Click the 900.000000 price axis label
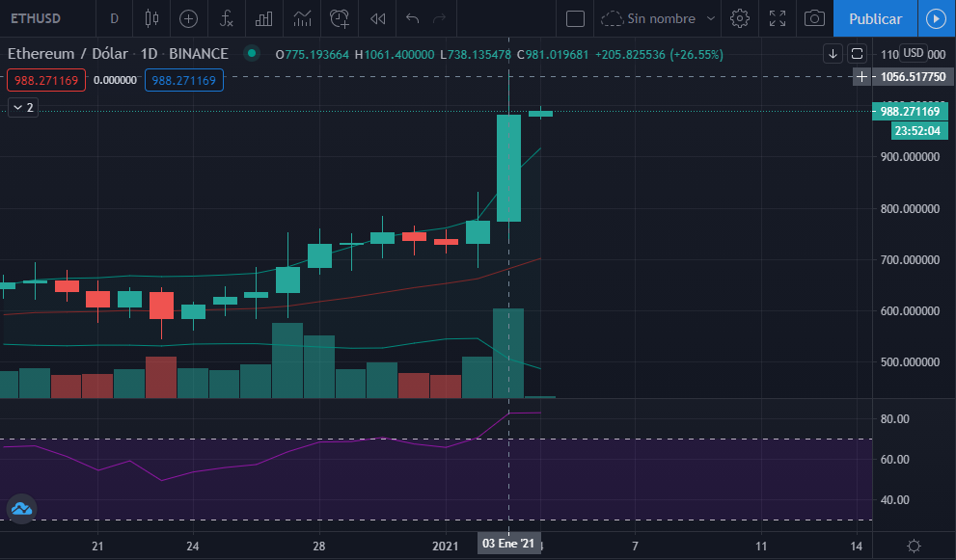956x560 pixels. [x=910, y=156]
